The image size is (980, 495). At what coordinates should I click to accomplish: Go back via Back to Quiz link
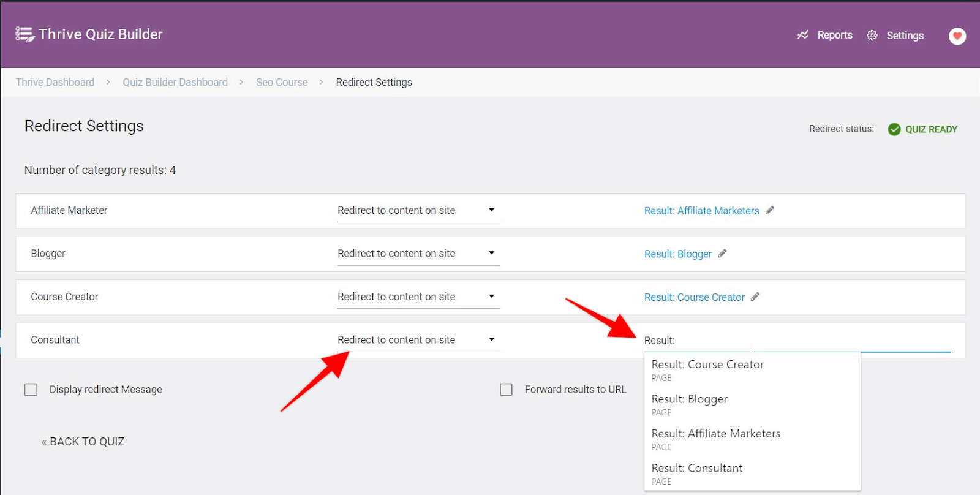click(x=83, y=442)
